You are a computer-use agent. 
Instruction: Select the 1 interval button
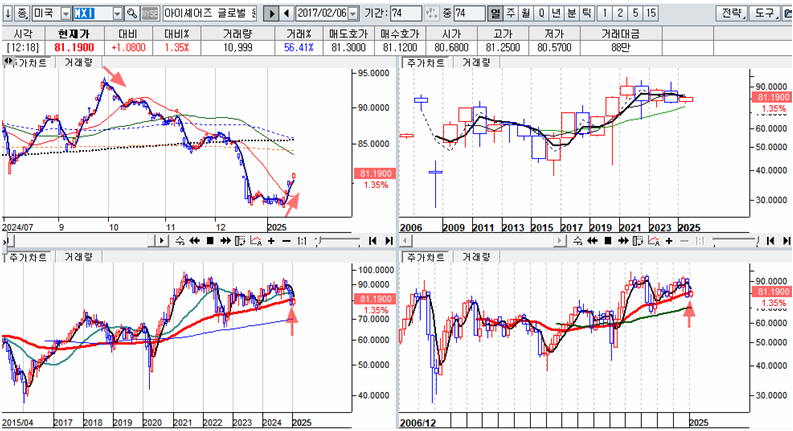click(604, 13)
